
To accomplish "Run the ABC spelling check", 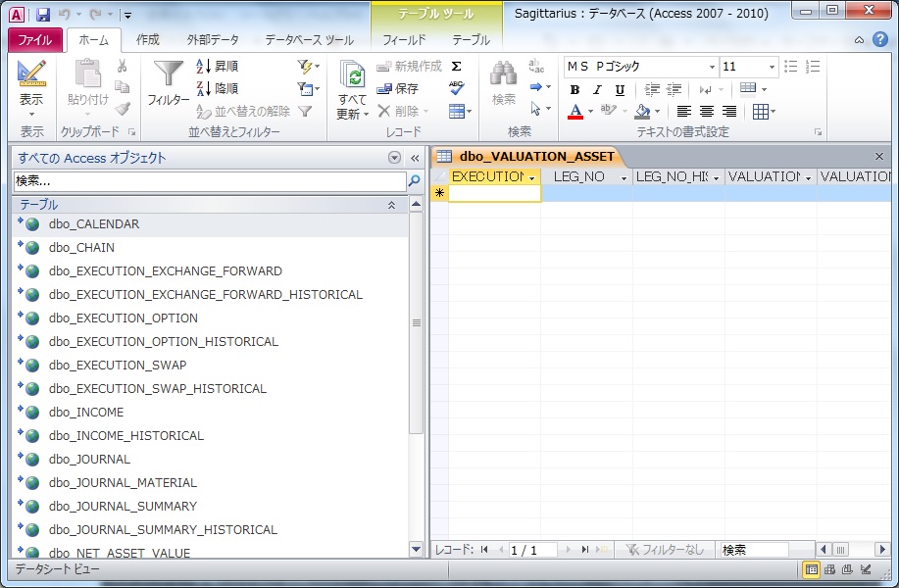I will [x=457, y=88].
